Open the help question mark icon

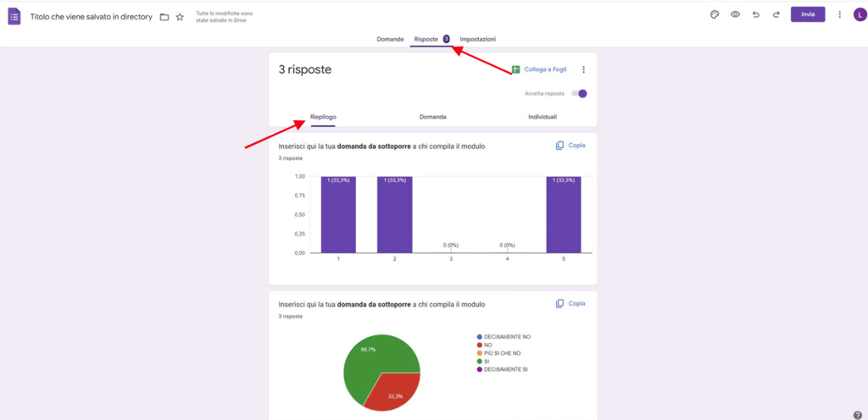(x=857, y=415)
